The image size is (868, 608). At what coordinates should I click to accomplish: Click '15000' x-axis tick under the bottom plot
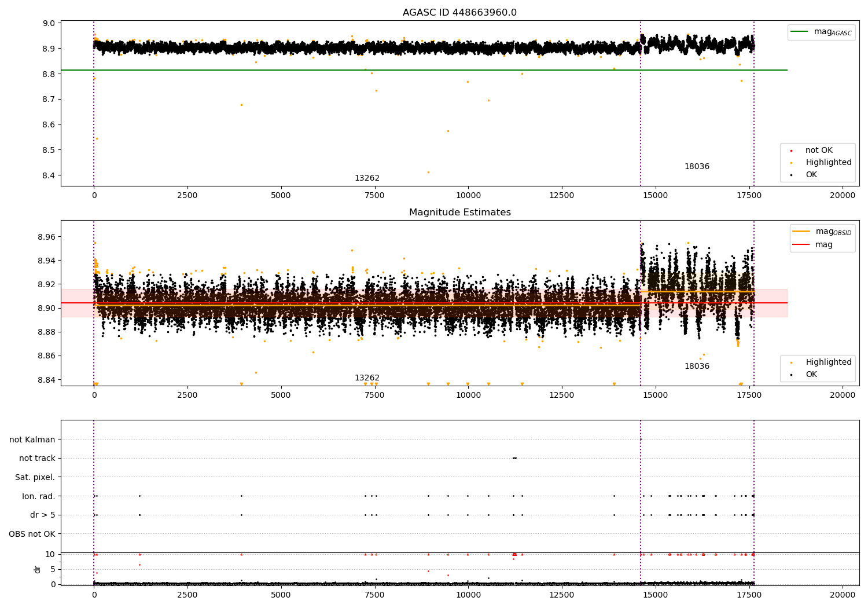(655, 595)
